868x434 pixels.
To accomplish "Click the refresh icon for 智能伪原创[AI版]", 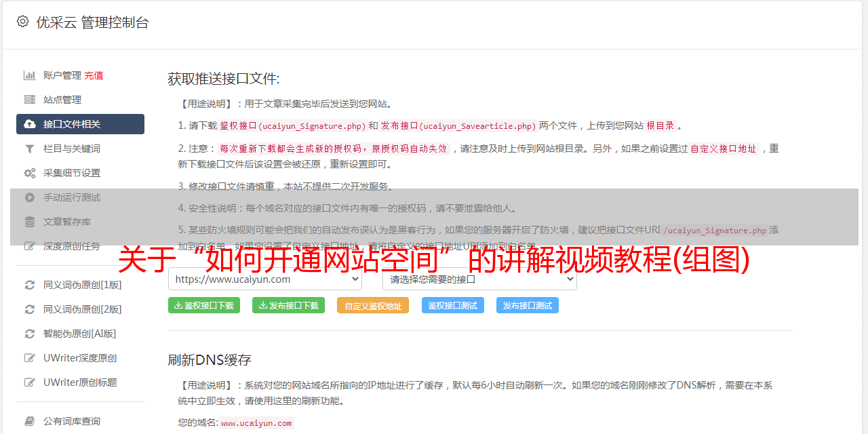I will [30, 334].
